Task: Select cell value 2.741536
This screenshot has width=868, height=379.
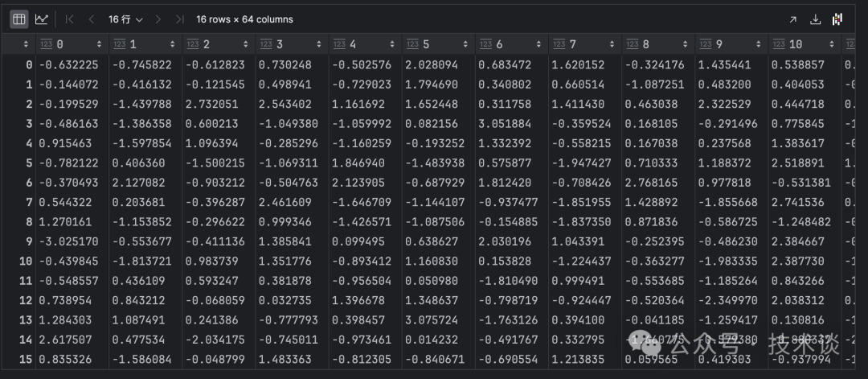Action: tap(798, 202)
